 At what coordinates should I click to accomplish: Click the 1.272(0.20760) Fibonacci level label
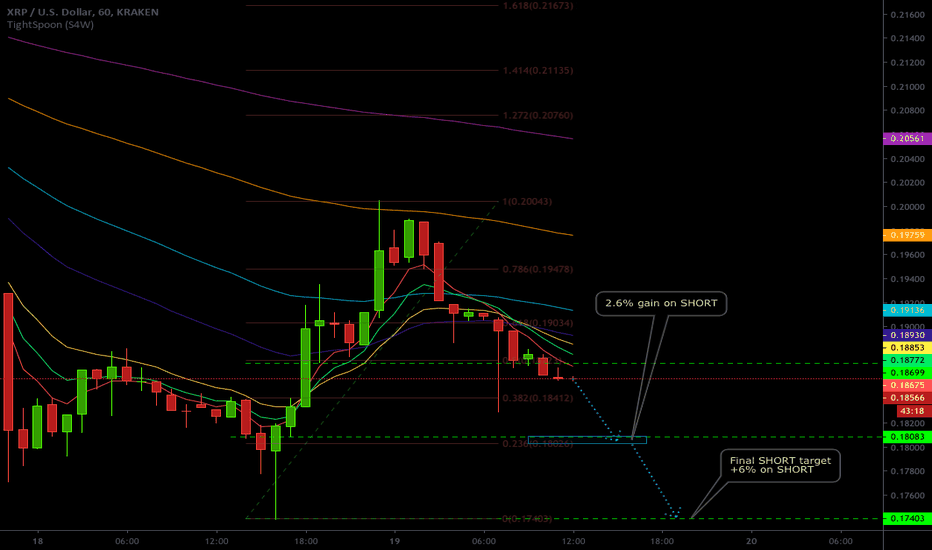coord(538,115)
